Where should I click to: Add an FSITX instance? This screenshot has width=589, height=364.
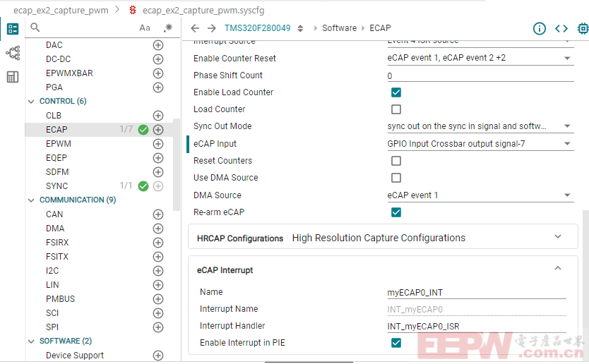pos(158,257)
